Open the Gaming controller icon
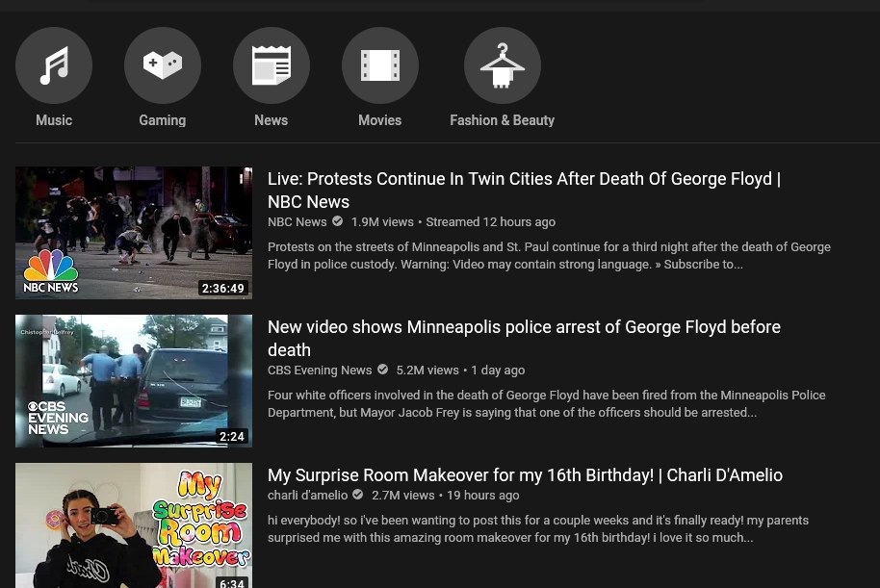 coord(163,65)
